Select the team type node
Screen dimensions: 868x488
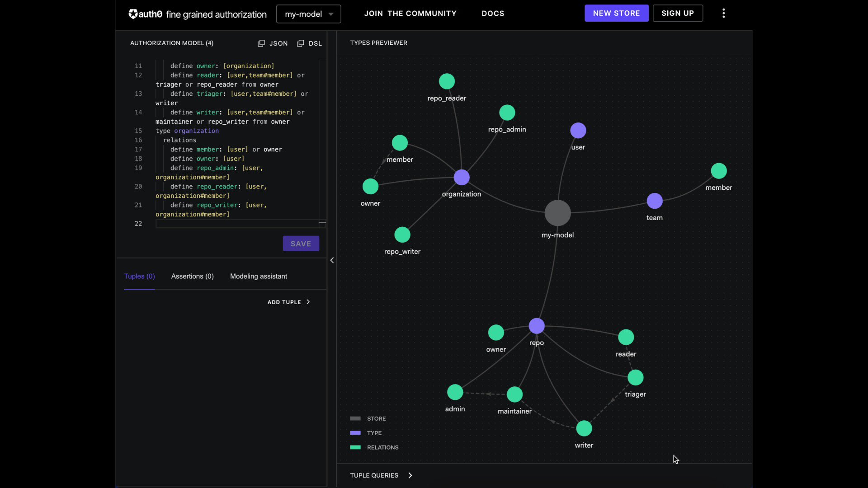click(x=655, y=201)
